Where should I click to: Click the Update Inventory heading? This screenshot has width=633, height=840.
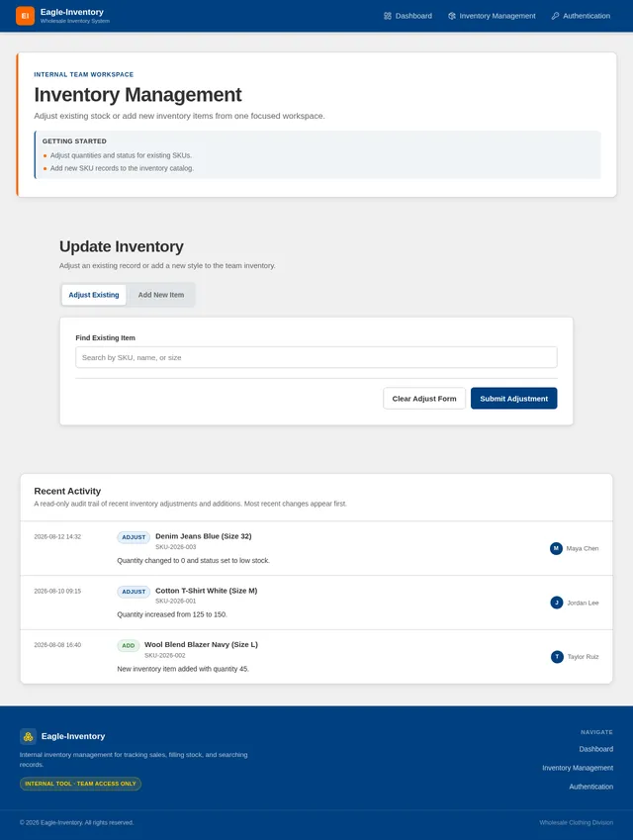point(122,246)
